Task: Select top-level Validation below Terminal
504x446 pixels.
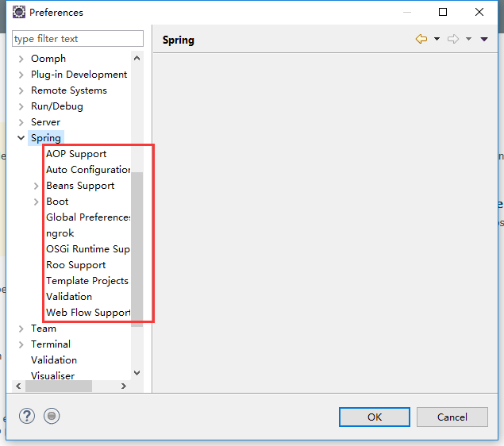Action: 54,360
